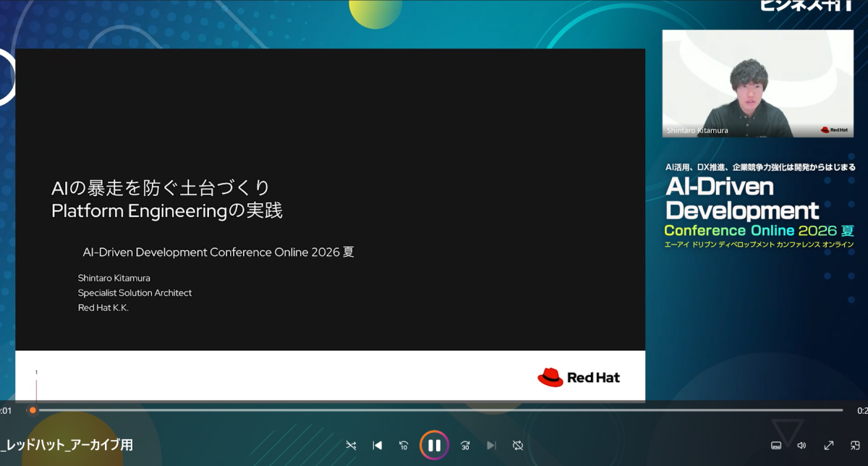Click the Red Hat logo on the slide footer
Screen dimensions: 868x466
[x=579, y=377]
